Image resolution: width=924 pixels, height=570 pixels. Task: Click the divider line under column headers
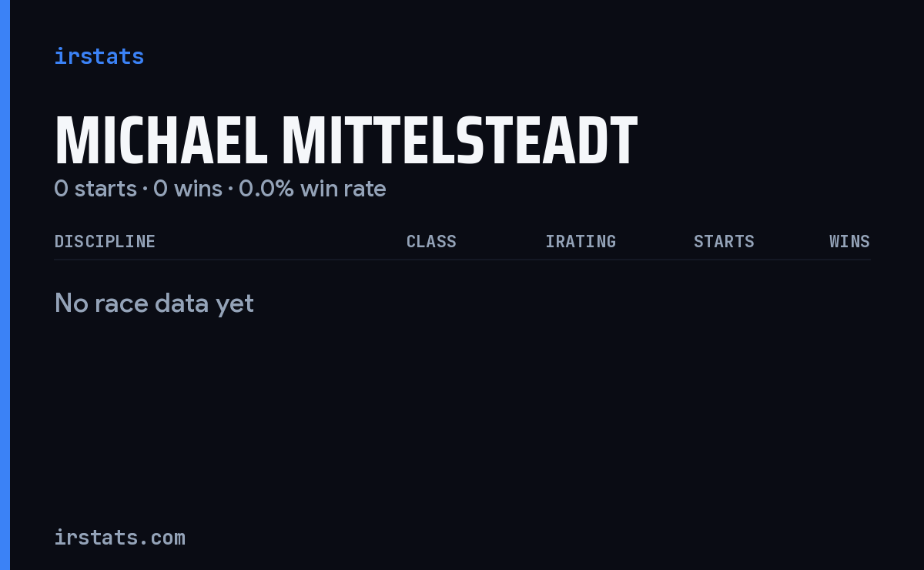462,260
